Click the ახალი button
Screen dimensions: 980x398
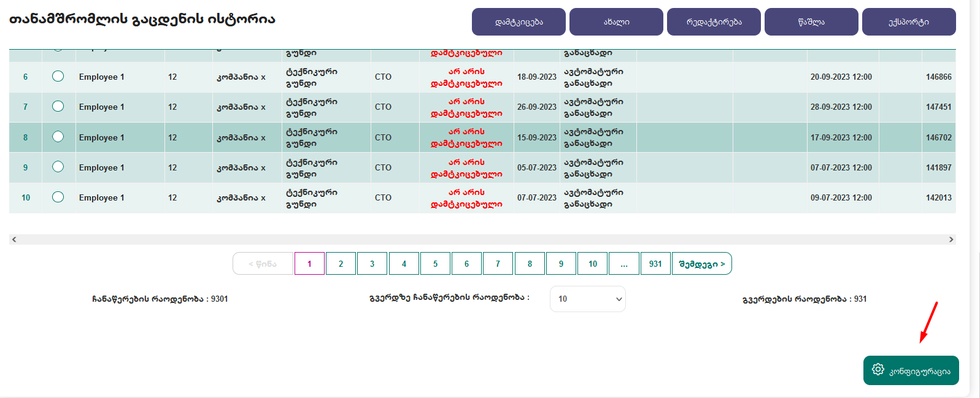point(616,22)
